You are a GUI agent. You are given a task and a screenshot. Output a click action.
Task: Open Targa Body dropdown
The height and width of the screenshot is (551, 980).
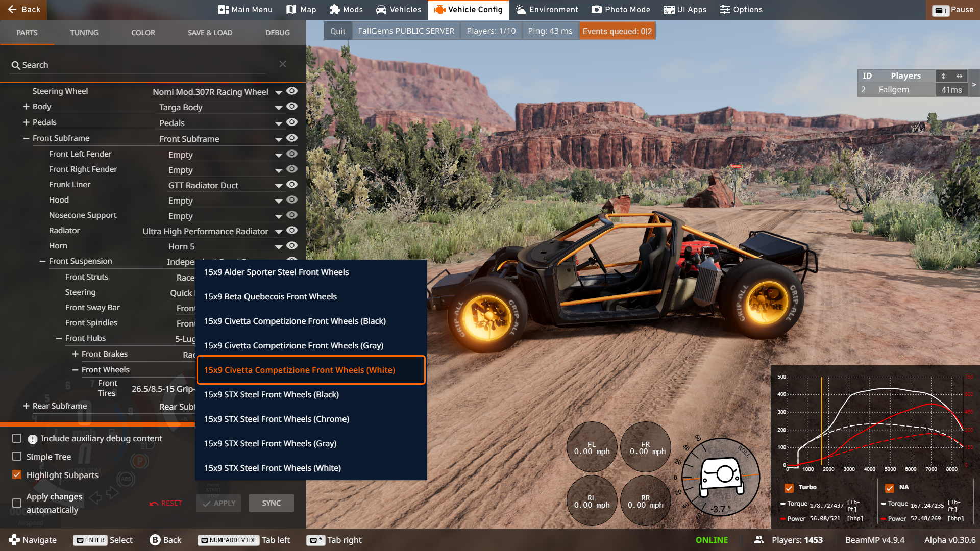[x=220, y=108]
